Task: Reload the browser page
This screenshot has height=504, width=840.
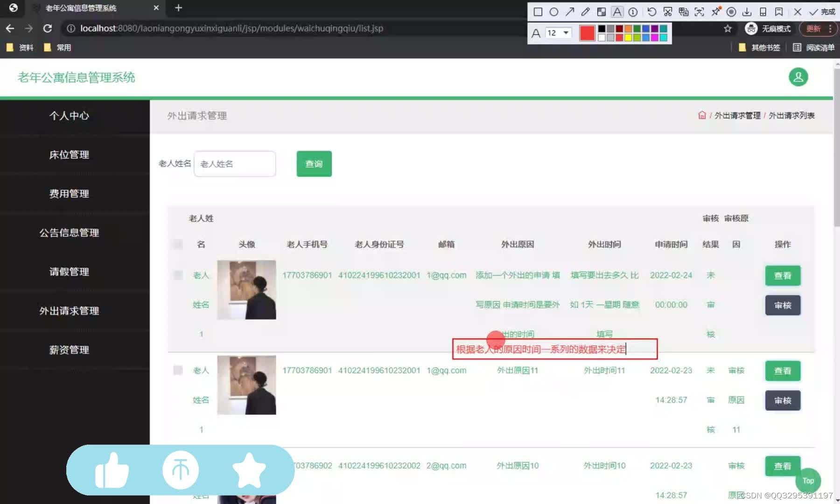Action: click(x=47, y=28)
